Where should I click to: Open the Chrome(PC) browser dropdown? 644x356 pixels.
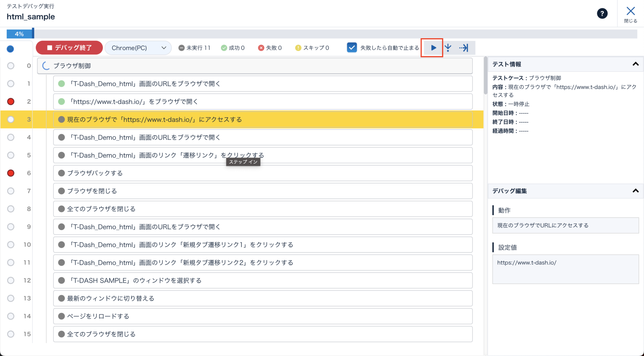tap(138, 48)
